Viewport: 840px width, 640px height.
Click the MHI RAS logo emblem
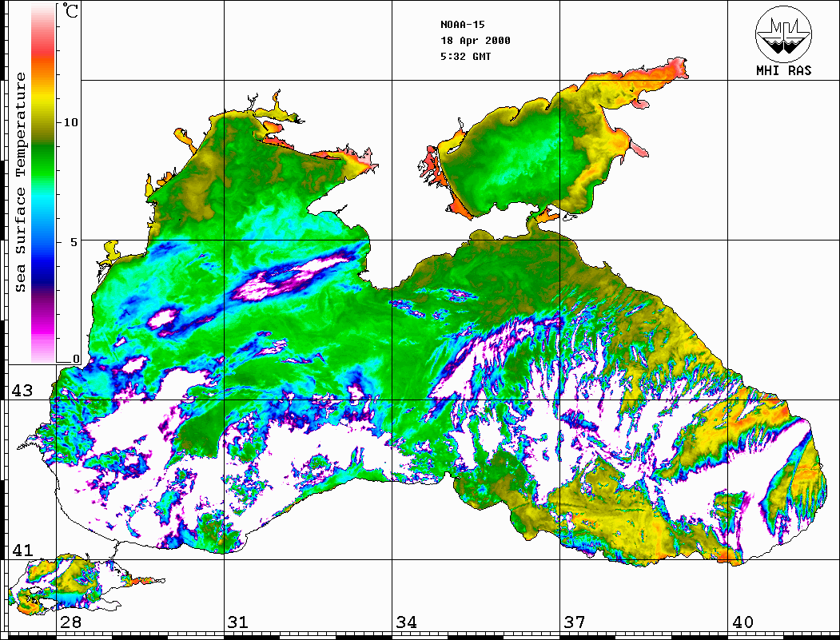click(783, 34)
